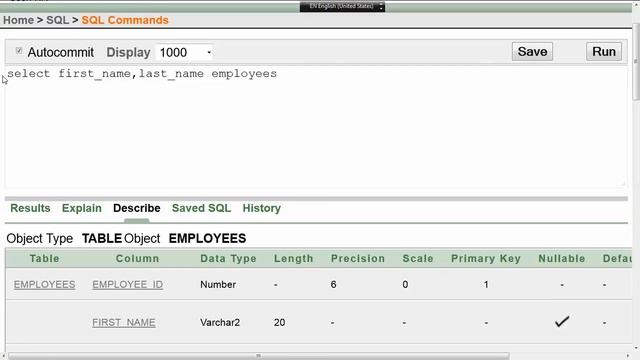The height and width of the screenshot is (360, 640).
Task: Click the scroll right arrow of horizontal scrollbar
Action: (x=628, y=356)
